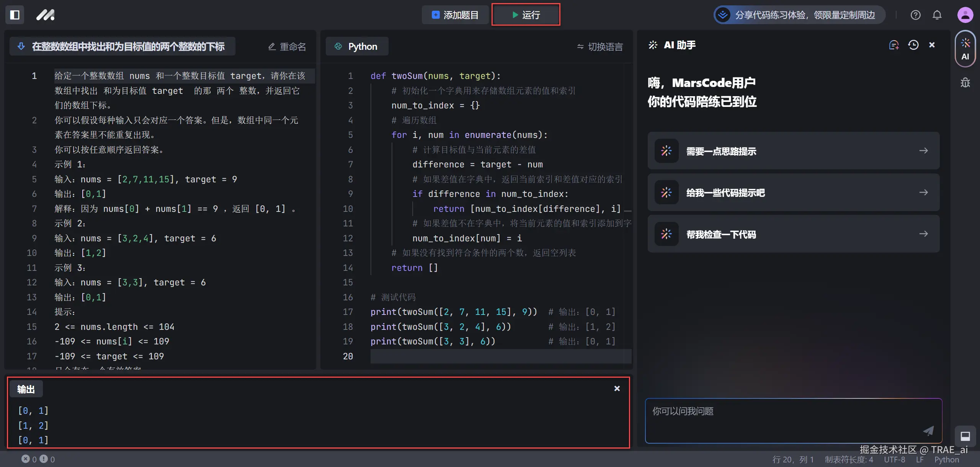Choose 需要一点思路提示 suggestion
Viewport: 980px width, 467px height.
(x=793, y=151)
